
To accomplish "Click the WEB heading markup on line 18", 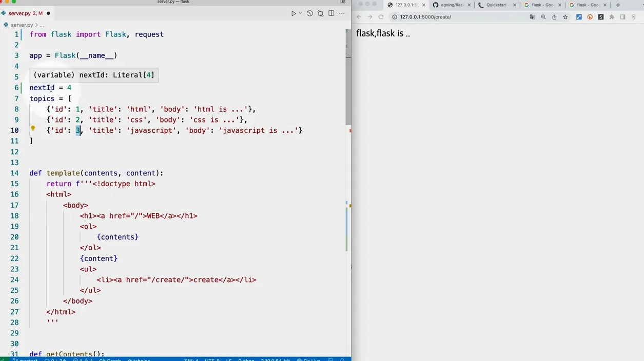I will [x=139, y=216].
